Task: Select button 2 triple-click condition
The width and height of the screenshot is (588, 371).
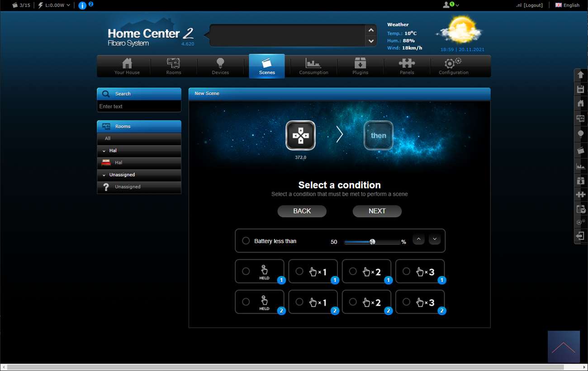Action: pos(406,302)
